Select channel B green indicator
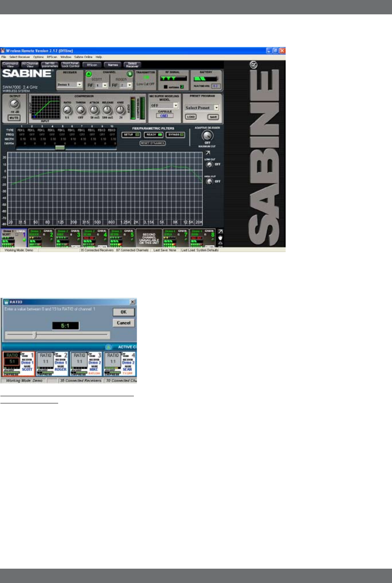Screen dimensions: 392x583 tap(129, 74)
